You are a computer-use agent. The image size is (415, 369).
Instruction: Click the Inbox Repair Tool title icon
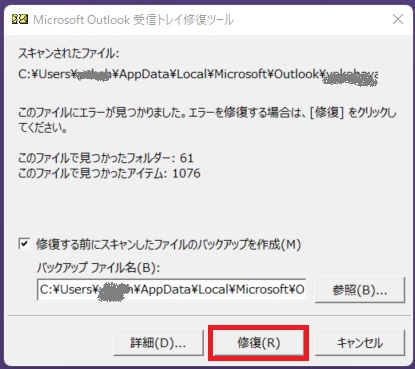[x=20, y=19]
